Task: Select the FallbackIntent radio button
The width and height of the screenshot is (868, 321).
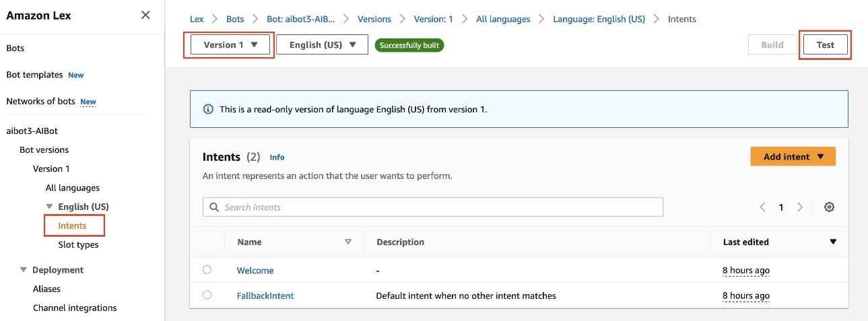Action: 207,295
